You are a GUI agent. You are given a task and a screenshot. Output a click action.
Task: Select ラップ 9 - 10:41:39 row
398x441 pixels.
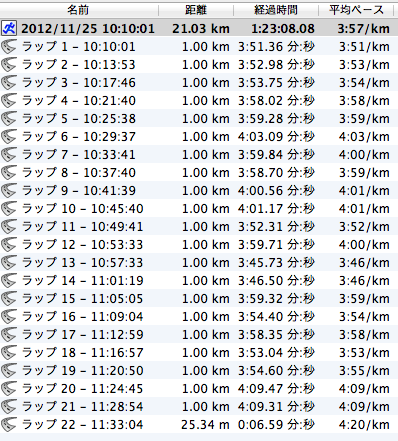coord(199,191)
